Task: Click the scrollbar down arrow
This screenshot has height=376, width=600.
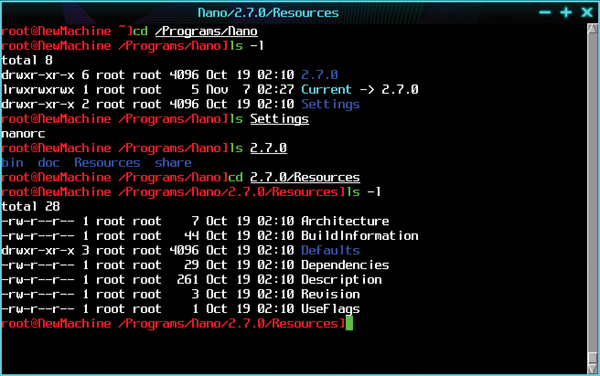Action: tap(592, 368)
